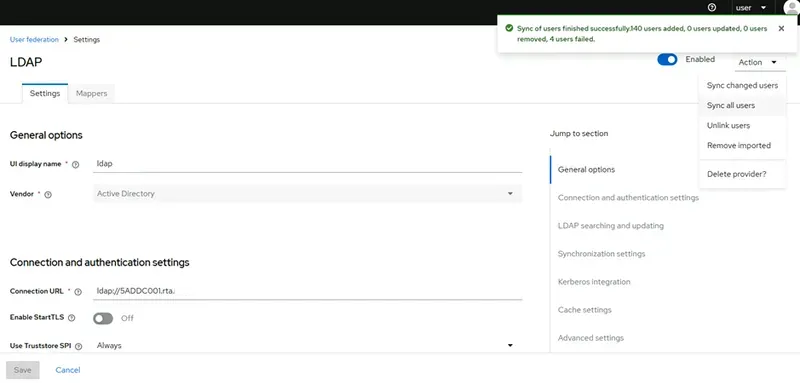The image size is (800, 383).
Task: Switch to the Settings tab
Action: pyautogui.click(x=45, y=94)
